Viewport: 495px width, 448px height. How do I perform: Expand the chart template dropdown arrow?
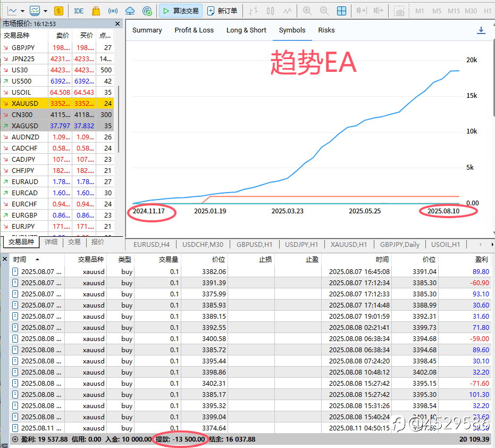click(46, 11)
